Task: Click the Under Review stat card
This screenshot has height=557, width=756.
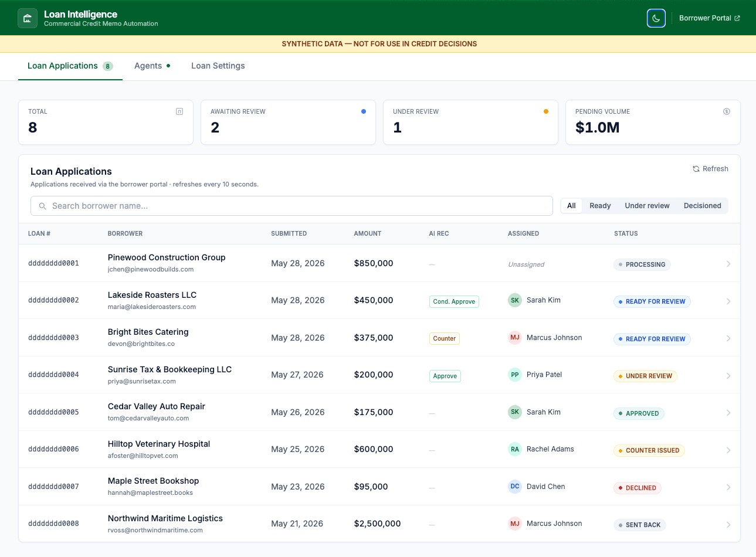Action: tap(470, 122)
